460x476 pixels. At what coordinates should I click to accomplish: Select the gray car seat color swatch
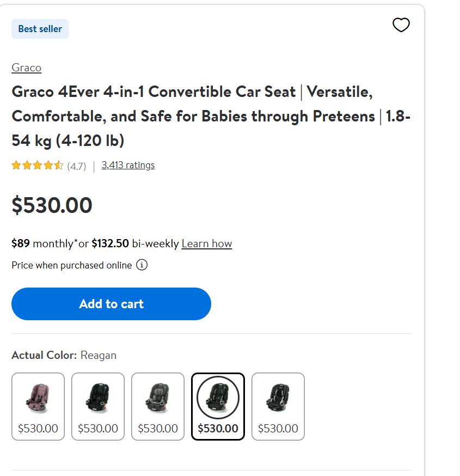(x=157, y=406)
